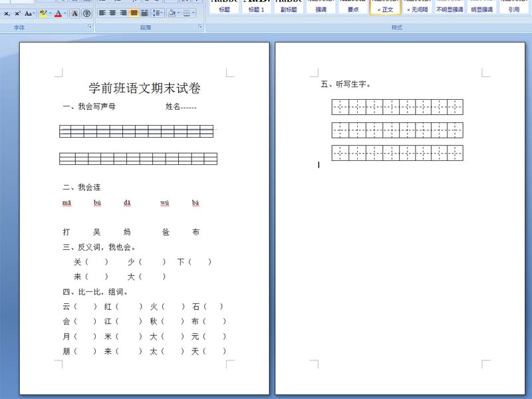Apply red font color
The width and height of the screenshot is (532, 399).
pos(58,13)
